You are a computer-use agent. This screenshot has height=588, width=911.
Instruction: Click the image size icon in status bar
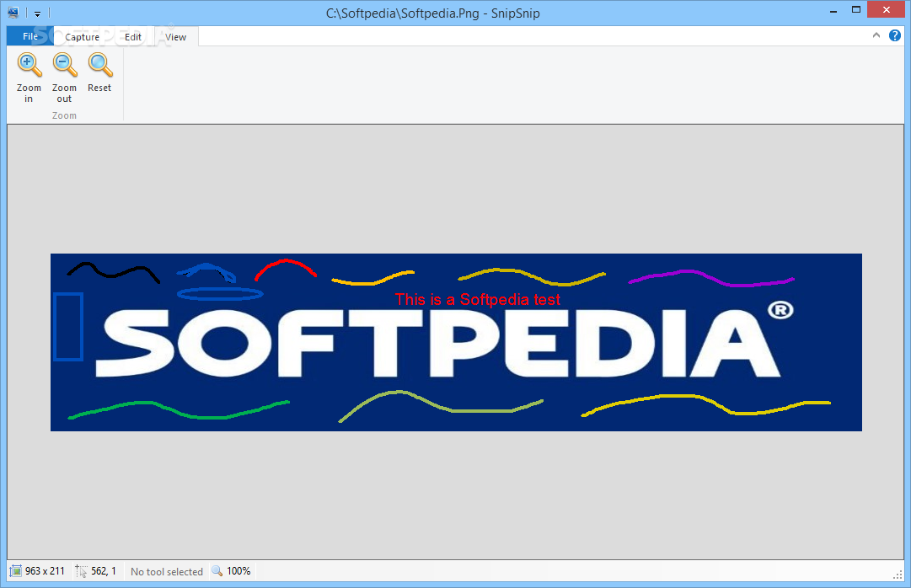click(16, 571)
